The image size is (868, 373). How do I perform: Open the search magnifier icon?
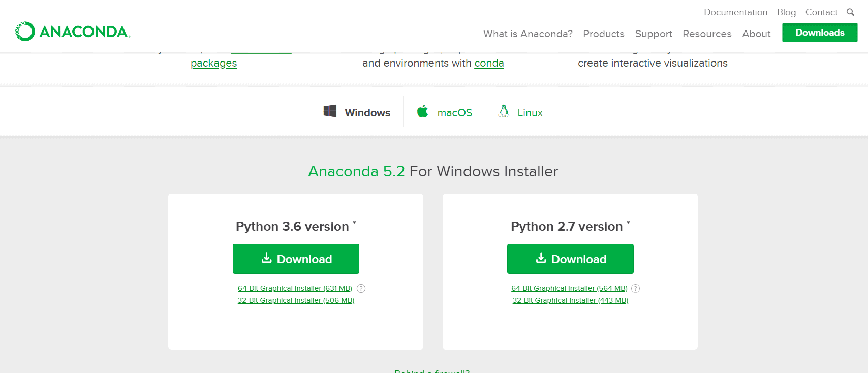pyautogui.click(x=850, y=12)
